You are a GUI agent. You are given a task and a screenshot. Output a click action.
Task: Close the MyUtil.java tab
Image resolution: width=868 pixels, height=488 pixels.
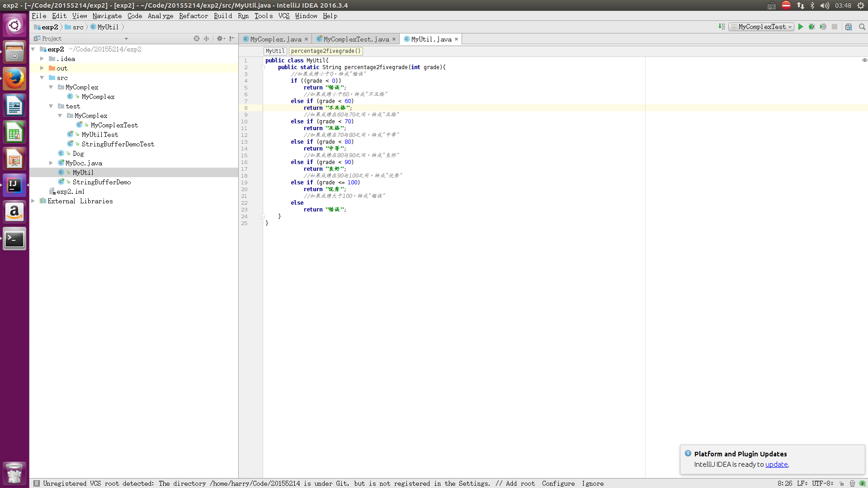click(457, 39)
